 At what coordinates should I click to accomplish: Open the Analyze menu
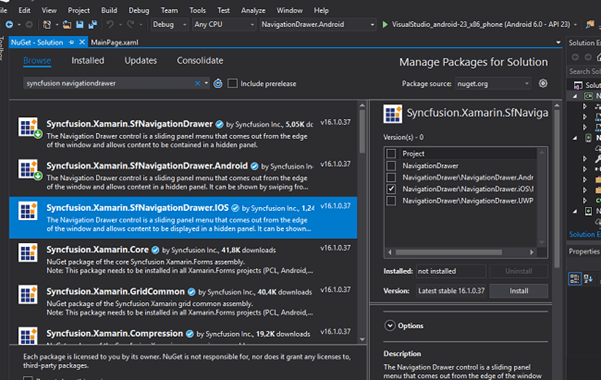[x=253, y=10]
